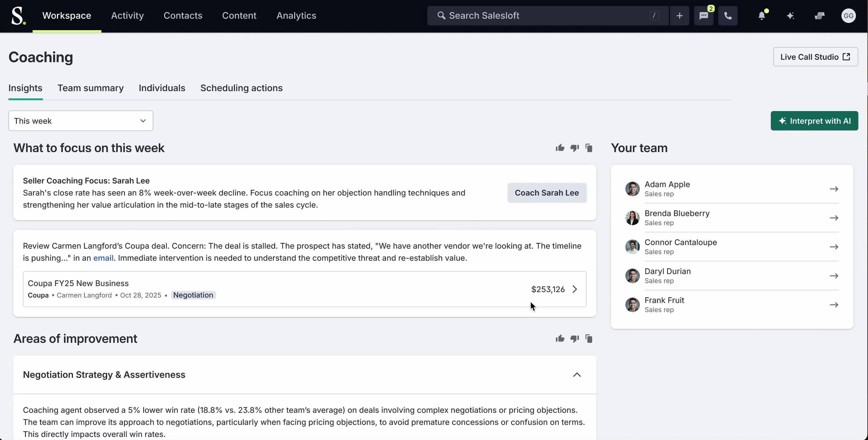Collapse Negotiation Strategy & Assertiveness section
The height and width of the screenshot is (440, 868).
click(x=577, y=375)
